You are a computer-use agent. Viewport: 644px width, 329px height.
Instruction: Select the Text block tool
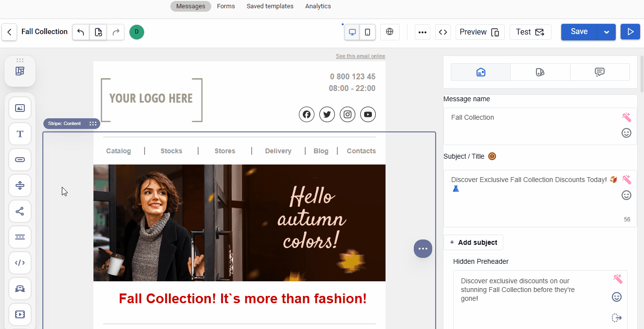pyautogui.click(x=20, y=134)
